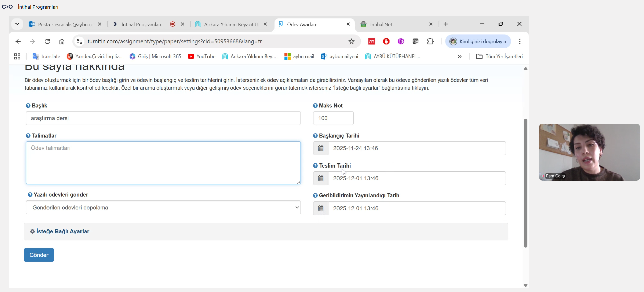Show hidden bookmarks with chevron
Image resolution: width=644 pixels, height=292 pixels.
tap(459, 57)
